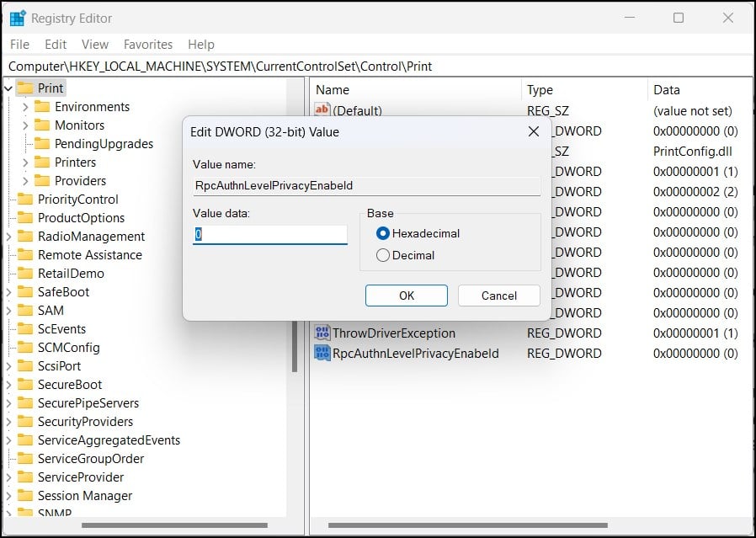Expand the SecureBoot key

tap(8, 385)
